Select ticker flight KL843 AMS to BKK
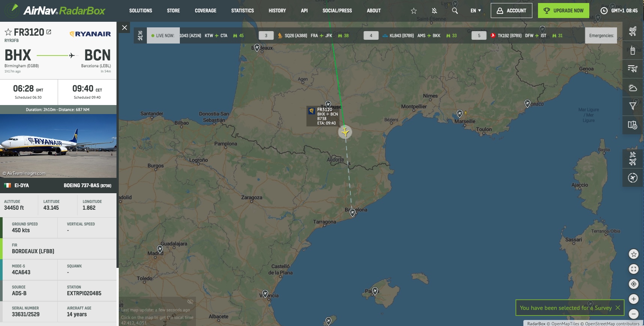The height and width of the screenshot is (326, 644). pos(419,36)
